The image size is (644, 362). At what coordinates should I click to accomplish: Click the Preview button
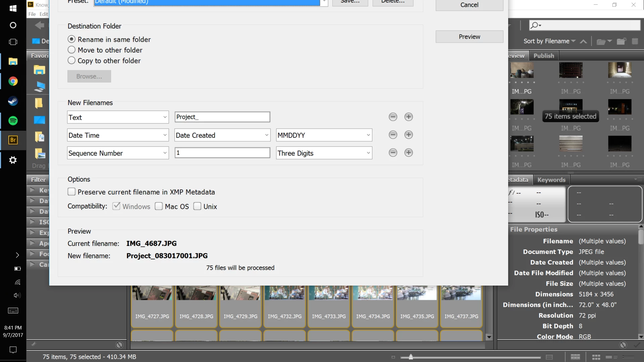point(469,37)
